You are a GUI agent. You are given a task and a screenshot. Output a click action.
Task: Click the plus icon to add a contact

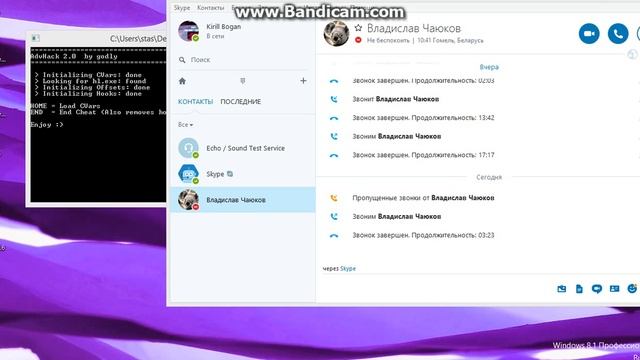pyautogui.click(x=303, y=81)
